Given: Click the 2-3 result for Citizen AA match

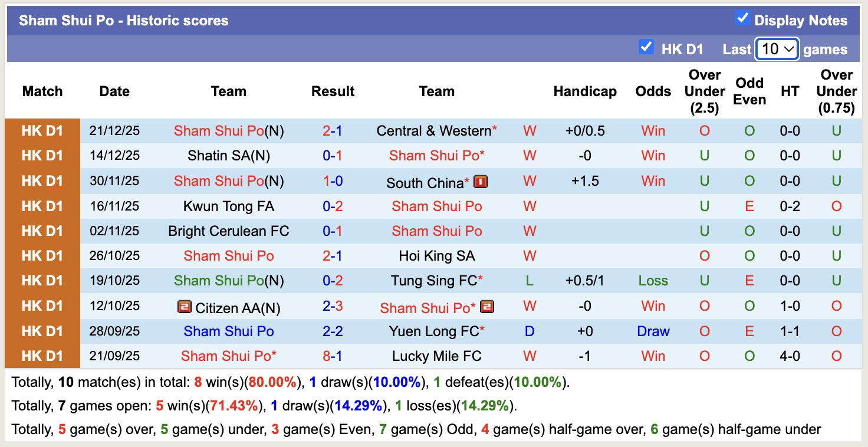Looking at the screenshot, I should pyautogui.click(x=333, y=307).
